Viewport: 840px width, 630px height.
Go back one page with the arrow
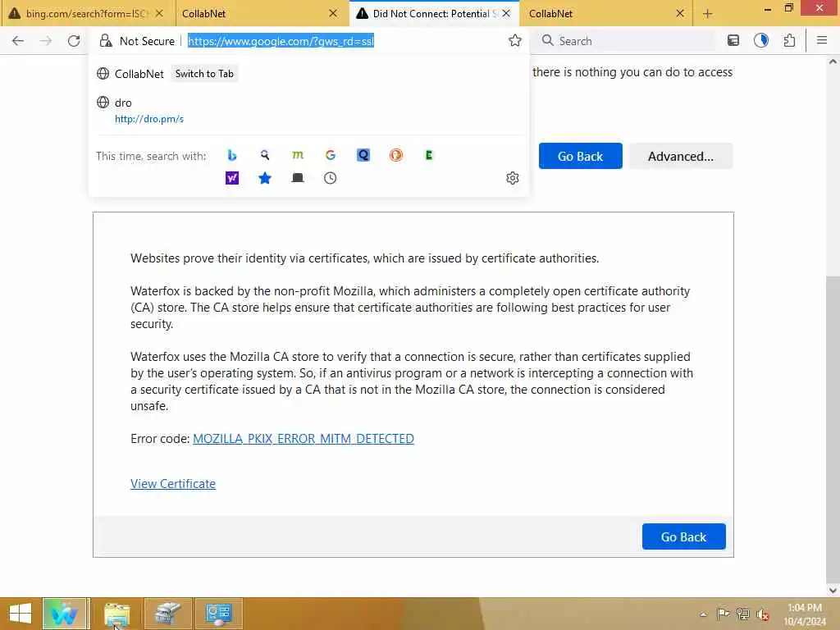pos(18,41)
